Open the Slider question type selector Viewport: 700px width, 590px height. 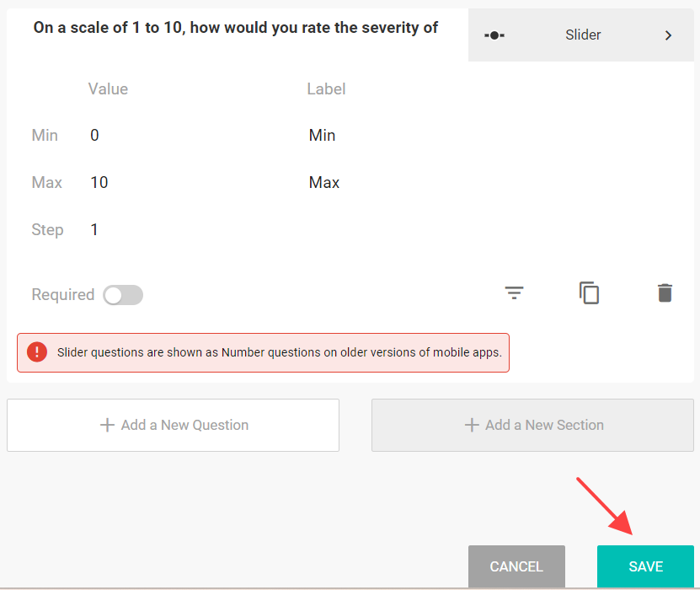tap(580, 35)
